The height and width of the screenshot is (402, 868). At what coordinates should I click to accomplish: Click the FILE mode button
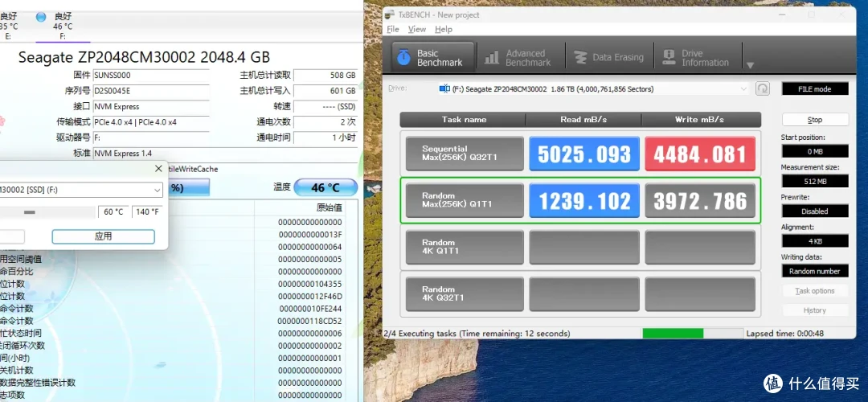point(815,88)
